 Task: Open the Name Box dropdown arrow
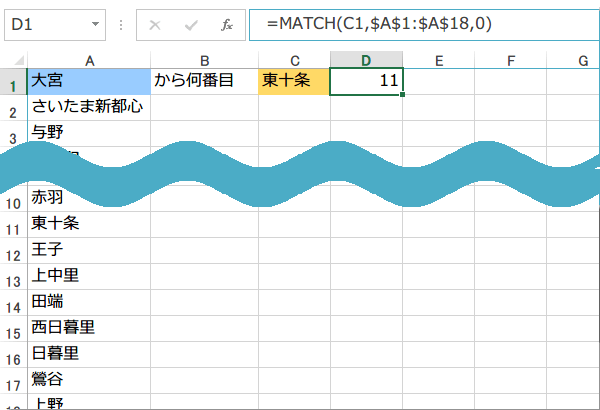95,25
